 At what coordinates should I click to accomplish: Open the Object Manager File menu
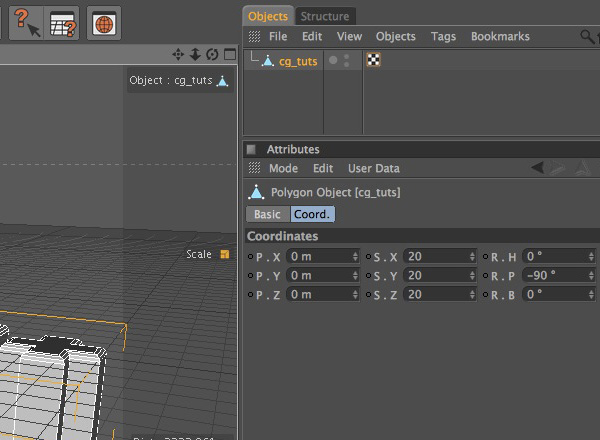point(278,36)
